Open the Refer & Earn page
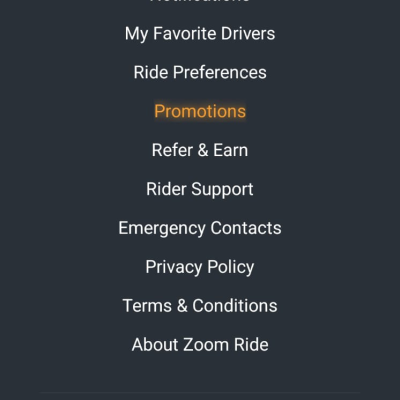This screenshot has height=400, width=400. [200, 150]
